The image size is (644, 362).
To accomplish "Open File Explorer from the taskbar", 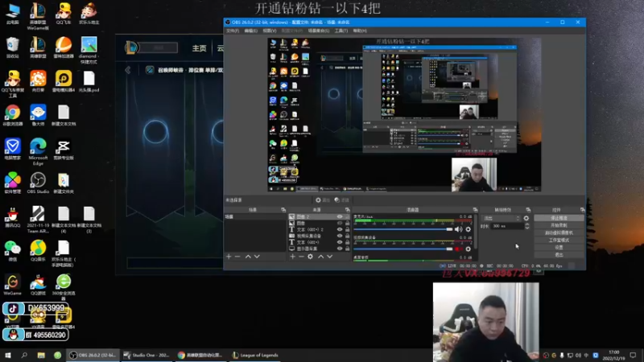I will (x=41, y=356).
